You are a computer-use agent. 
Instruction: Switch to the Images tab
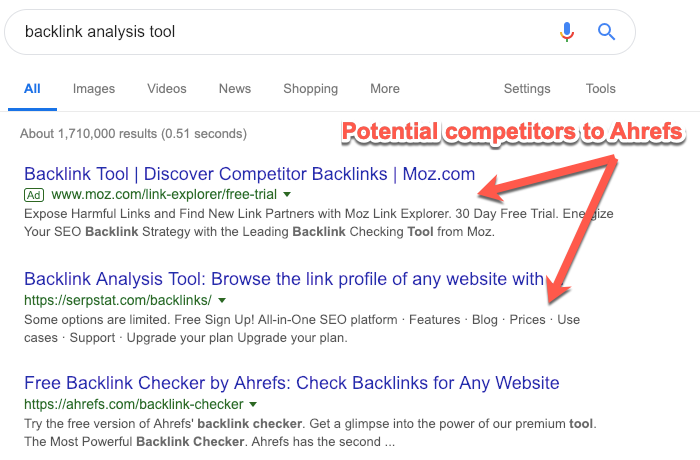pos(93,89)
